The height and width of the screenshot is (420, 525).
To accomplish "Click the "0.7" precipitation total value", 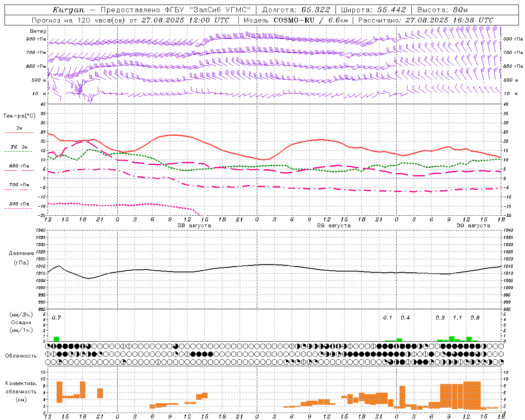I will click(x=56, y=317).
